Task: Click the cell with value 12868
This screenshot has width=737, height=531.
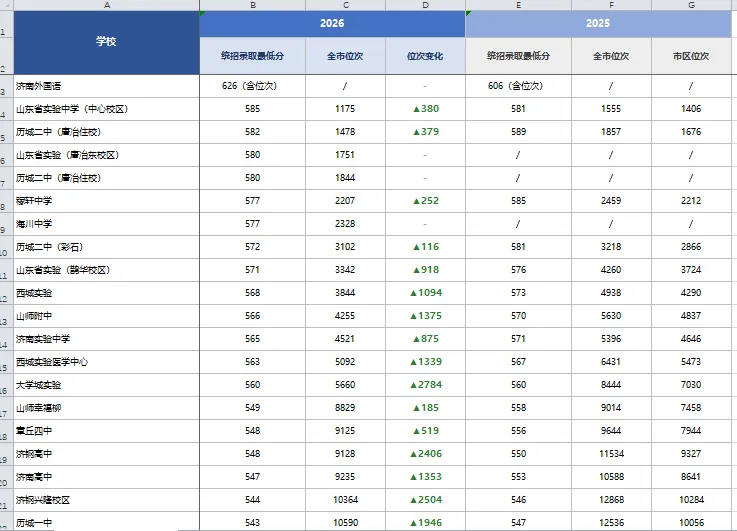Action: (612, 500)
